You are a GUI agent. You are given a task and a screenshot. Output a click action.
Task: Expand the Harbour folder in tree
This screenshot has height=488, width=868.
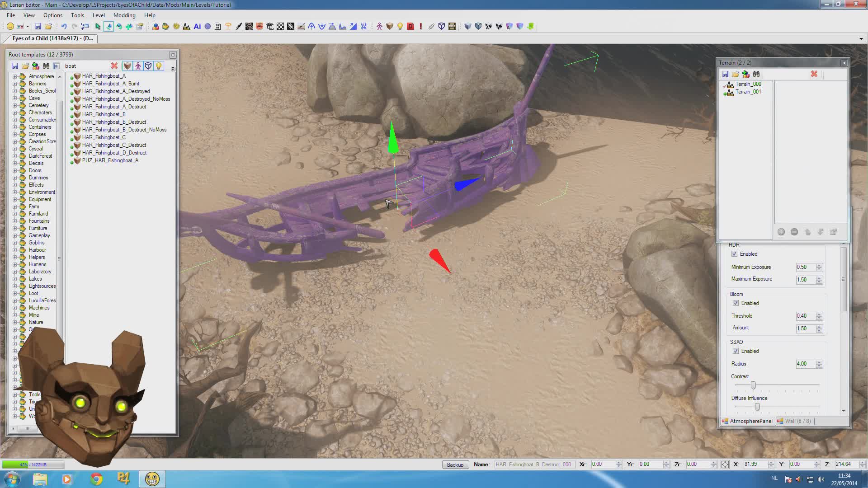pos(14,250)
